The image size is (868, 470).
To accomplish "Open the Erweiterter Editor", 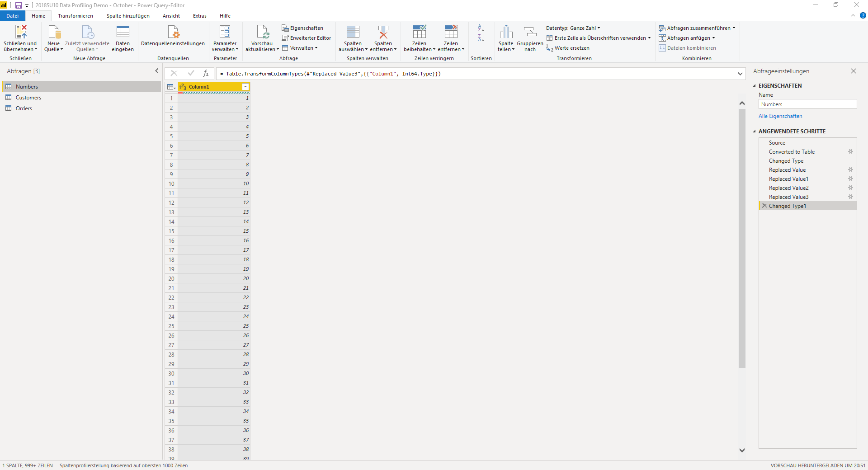I will click(x=307, y=38).
